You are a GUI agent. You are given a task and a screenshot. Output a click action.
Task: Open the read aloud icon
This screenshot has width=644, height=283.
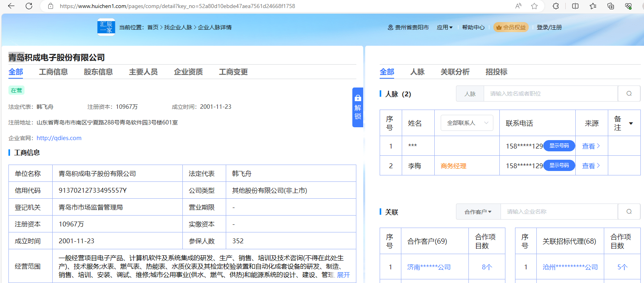[x=518, y=6]
